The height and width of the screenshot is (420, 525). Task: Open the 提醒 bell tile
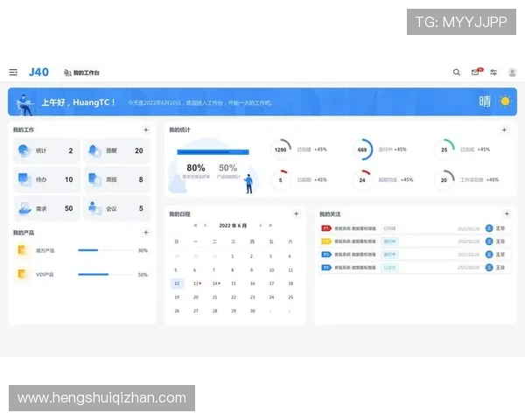(116, 150)
